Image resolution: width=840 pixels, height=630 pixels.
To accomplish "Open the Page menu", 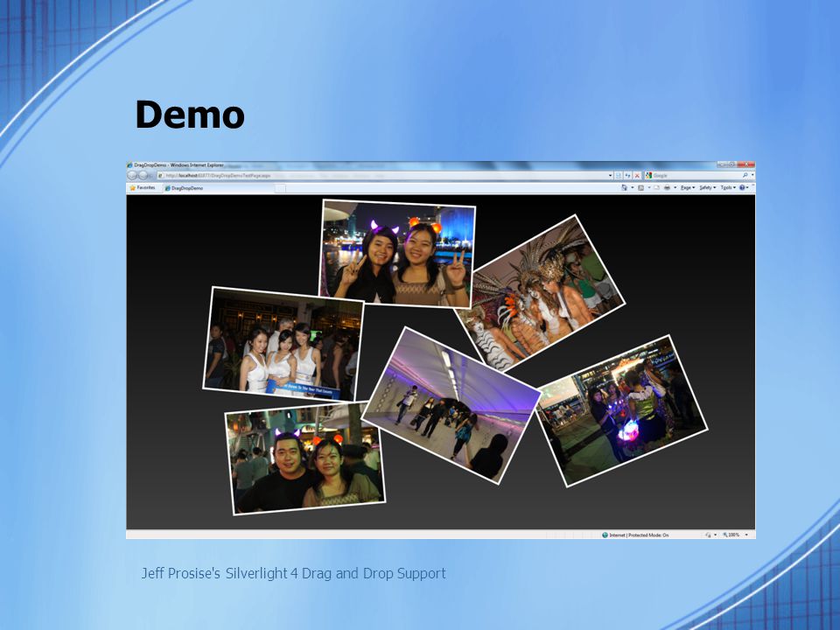I will (688, 187).
